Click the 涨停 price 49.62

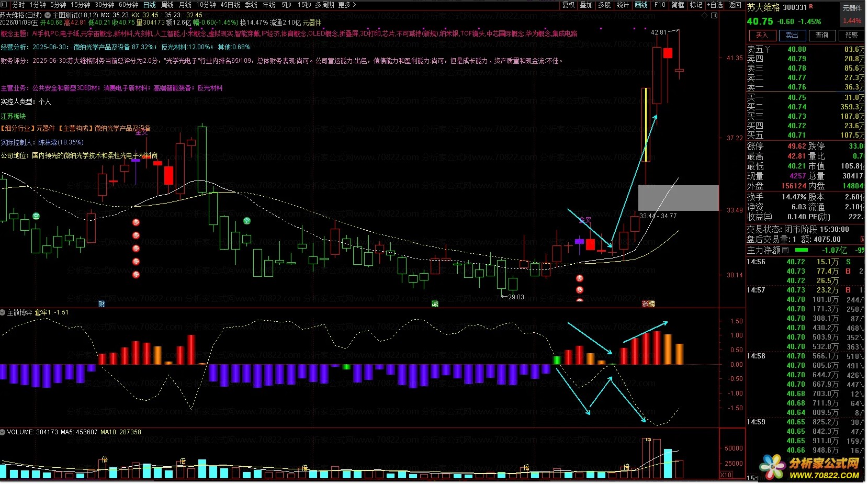pyautogui.click(x=797, y=146)
